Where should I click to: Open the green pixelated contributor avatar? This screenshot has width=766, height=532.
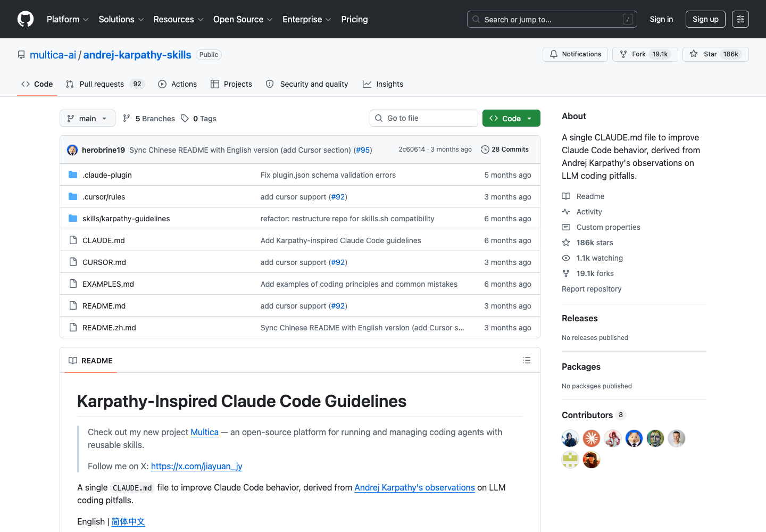coord(570,460)
